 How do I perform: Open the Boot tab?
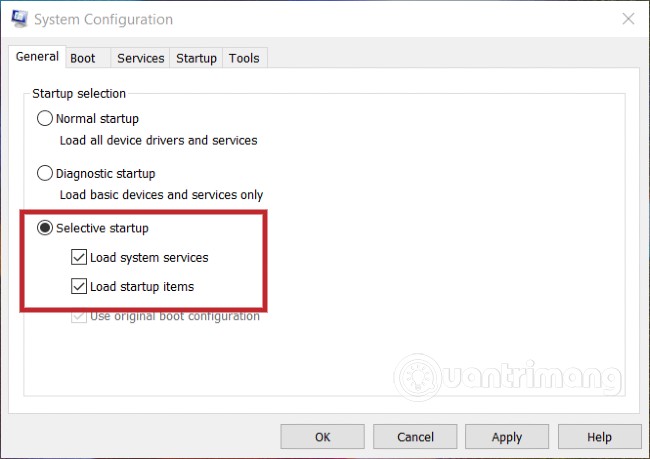point(83,58)
